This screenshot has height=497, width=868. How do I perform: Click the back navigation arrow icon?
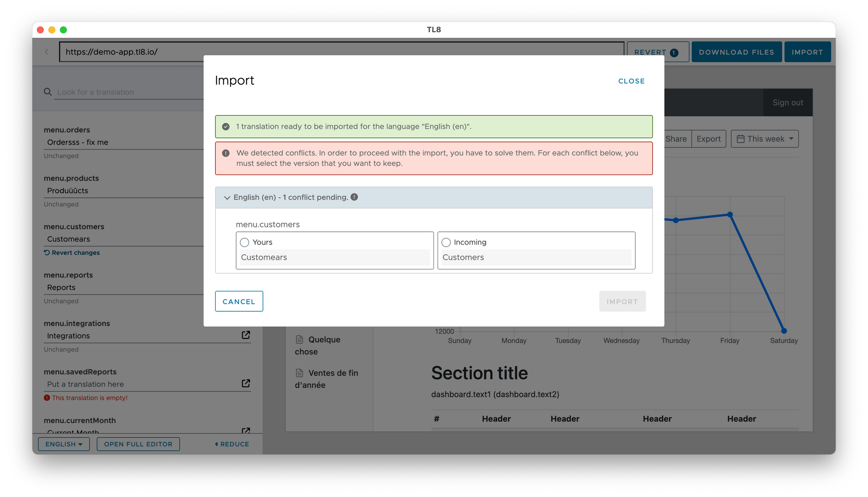point(46,52)
